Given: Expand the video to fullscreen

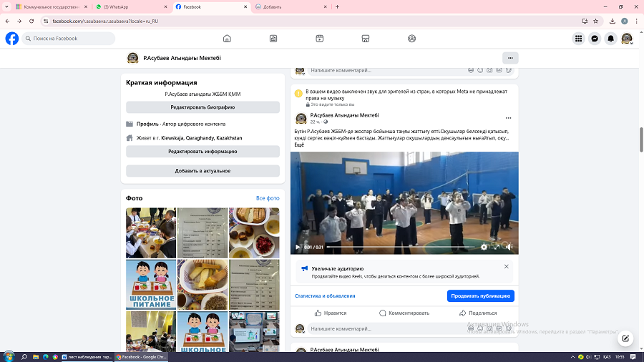Looking at the screenshot, I should point(497,247).
